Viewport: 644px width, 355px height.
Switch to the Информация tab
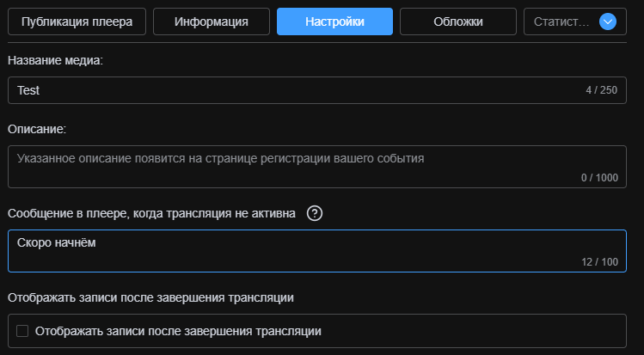(212, 21)
